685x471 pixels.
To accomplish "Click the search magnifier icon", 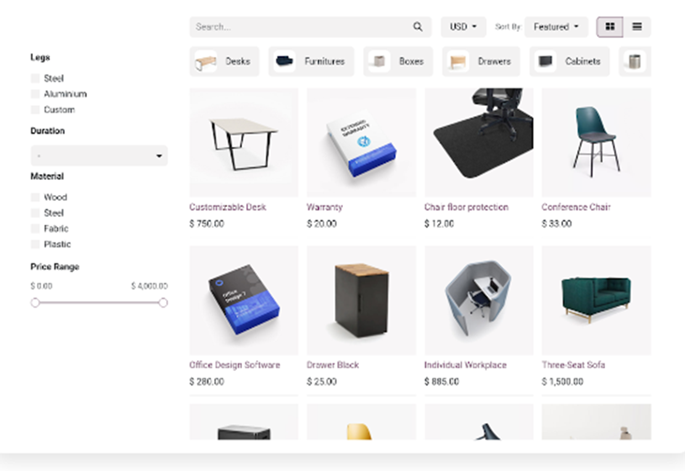I will 418,27.
